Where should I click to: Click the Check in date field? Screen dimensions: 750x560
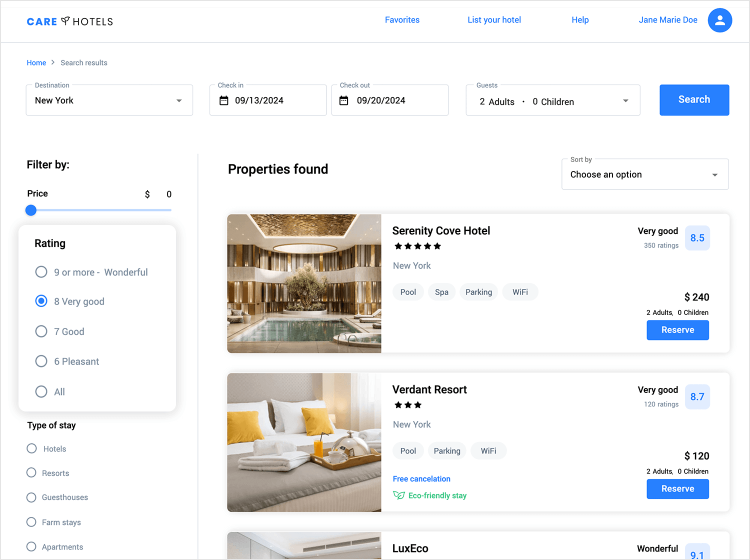268,100
